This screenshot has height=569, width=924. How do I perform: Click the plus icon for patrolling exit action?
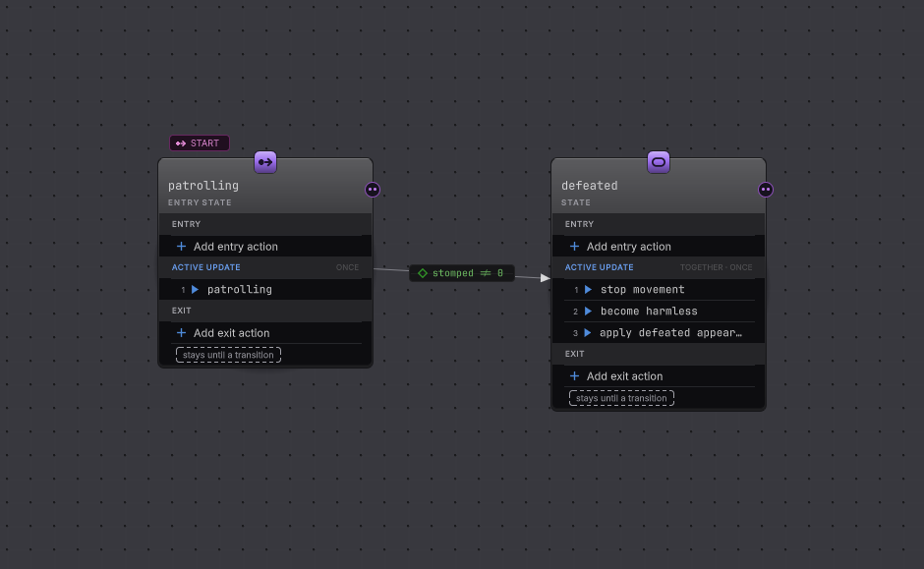click(x=181, y=333)
